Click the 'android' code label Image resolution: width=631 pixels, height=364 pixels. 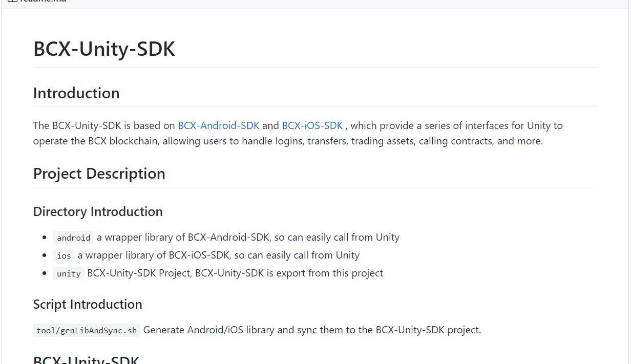pos(74,238)
